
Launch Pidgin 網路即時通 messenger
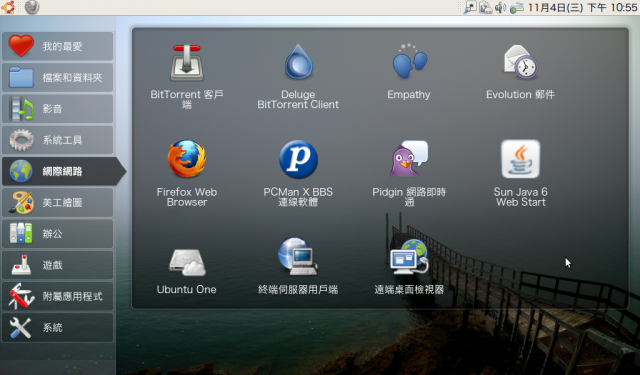click(x=409, y=173)
